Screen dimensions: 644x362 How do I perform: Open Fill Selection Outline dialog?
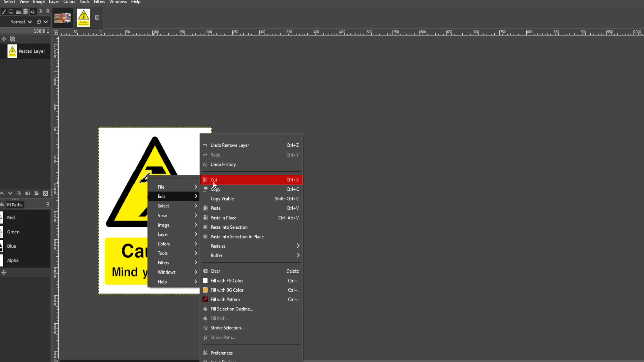pyautogui.click(x=251, y=309)
